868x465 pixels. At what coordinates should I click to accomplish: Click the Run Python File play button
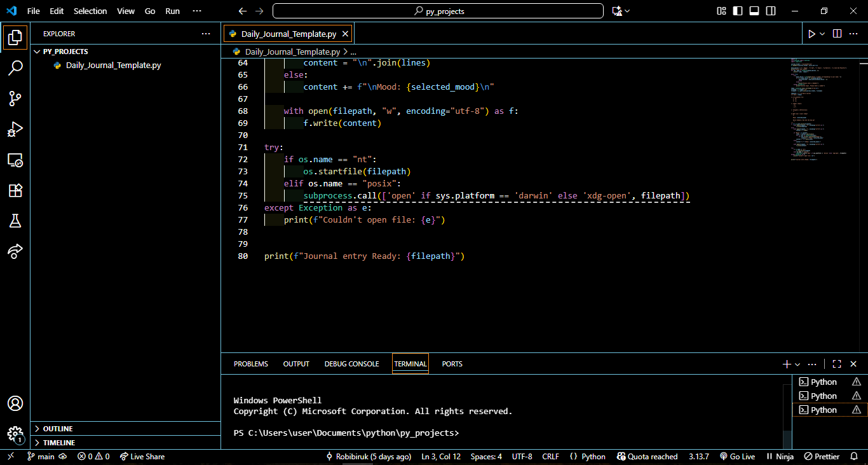pos(811,34)
